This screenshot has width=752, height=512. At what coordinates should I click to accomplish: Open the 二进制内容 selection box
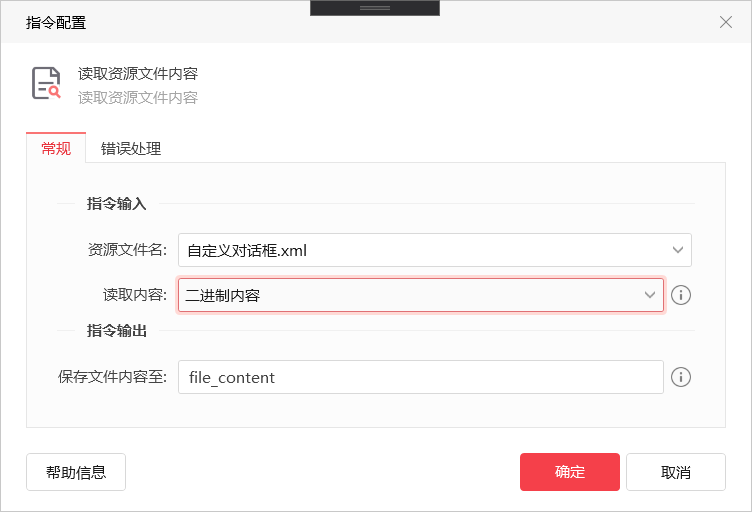click(x=421, y=295)
